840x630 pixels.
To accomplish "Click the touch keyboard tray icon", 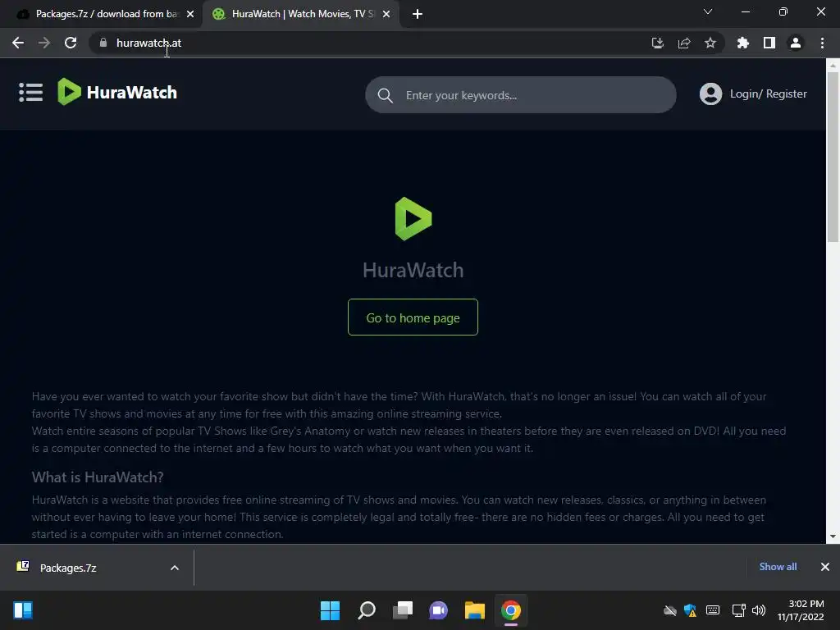I will click(713, 610).
